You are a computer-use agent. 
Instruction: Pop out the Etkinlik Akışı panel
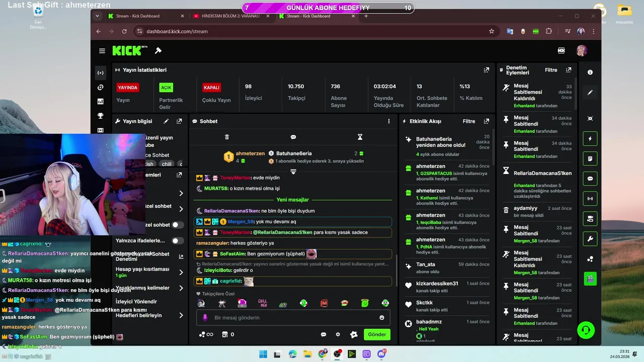486,121
